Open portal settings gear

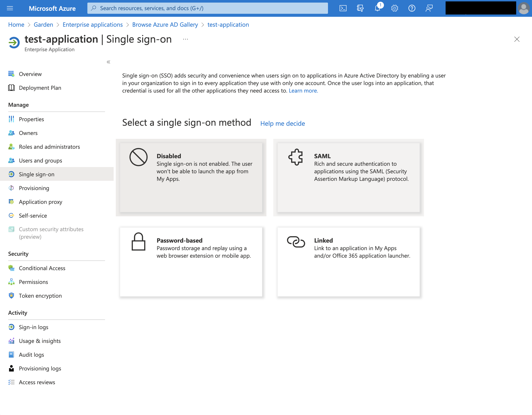pyautogui.click(x=394, y=8)
